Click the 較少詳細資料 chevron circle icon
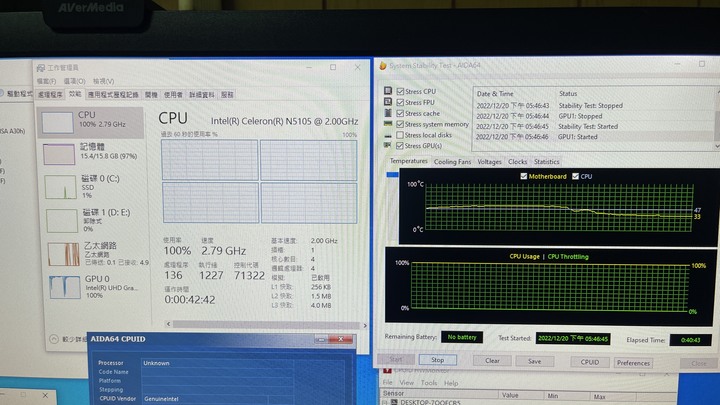This screenshot has width=720, height=405. [x=54, y=339]
